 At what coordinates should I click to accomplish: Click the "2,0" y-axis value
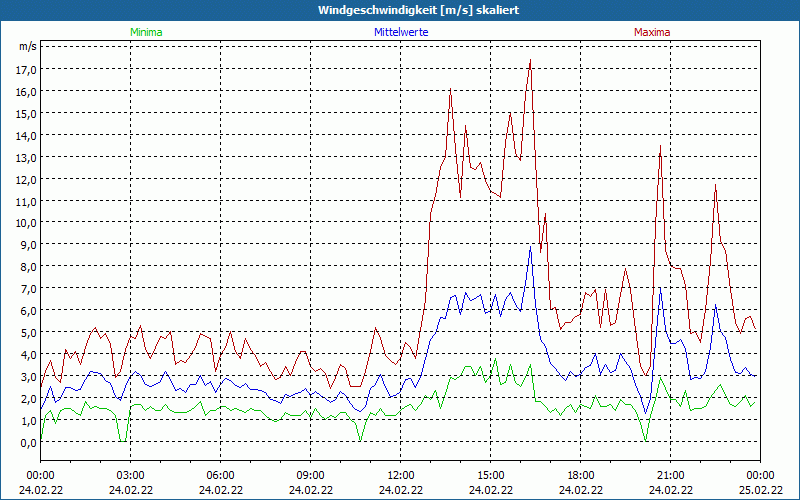(x=29, y=398)
